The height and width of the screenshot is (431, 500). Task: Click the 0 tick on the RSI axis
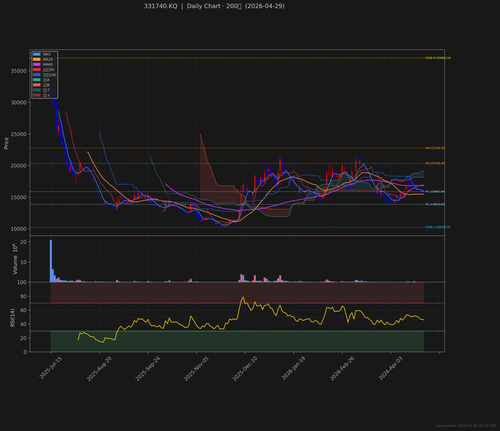tap(25, 352)
